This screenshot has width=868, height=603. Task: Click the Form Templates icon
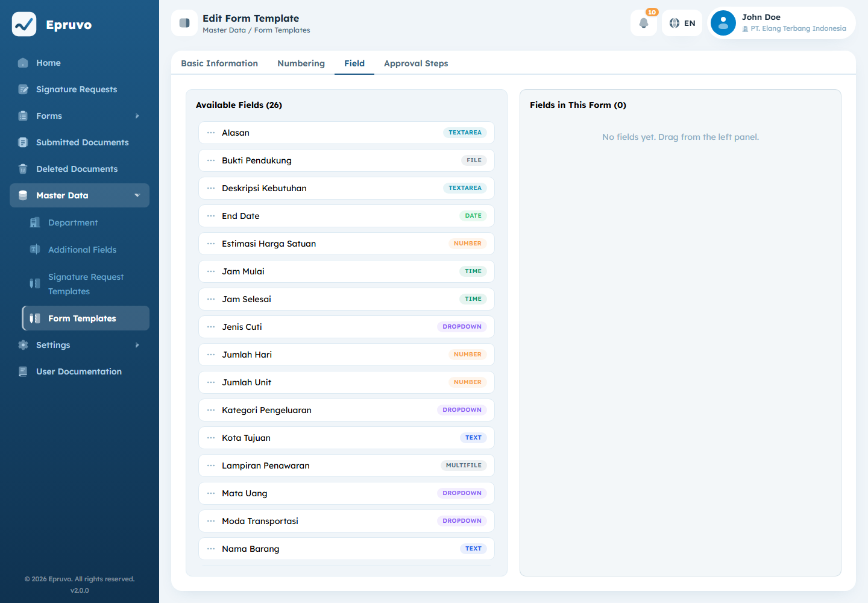[x=35, y=318]
